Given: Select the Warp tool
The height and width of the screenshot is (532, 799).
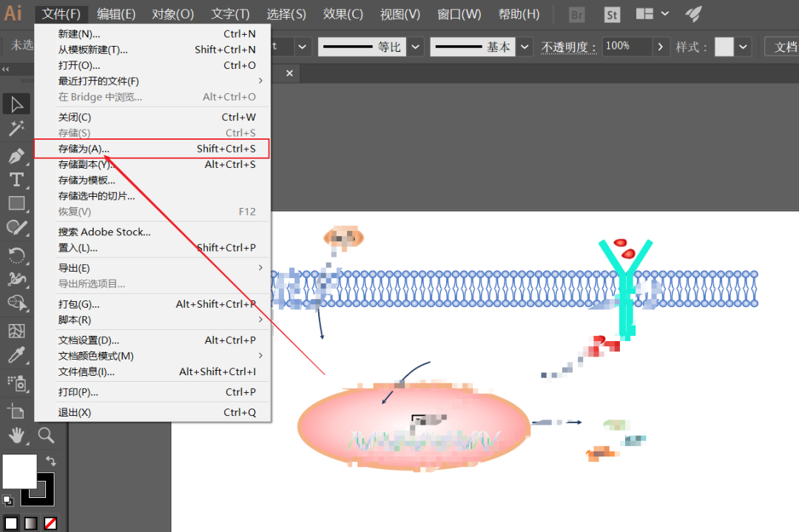Looking at the screenshot, I should coord(16,278).
